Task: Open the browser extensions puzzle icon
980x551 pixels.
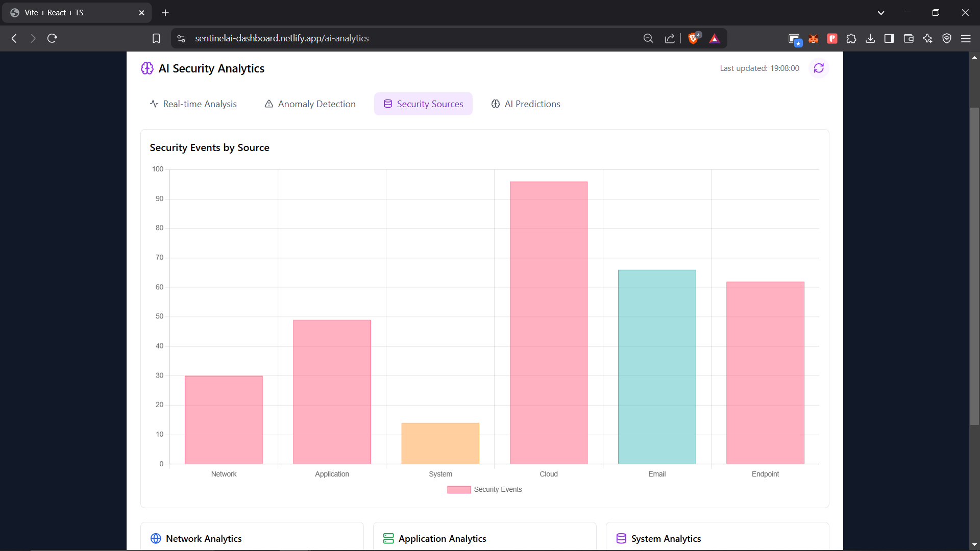Action: pos(851,38)
